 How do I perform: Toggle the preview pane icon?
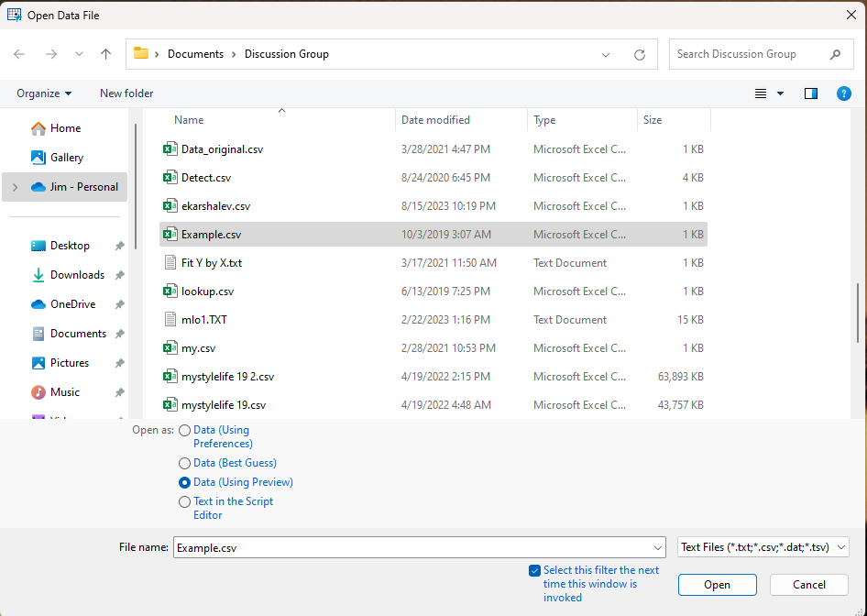(x=810, y=93)
